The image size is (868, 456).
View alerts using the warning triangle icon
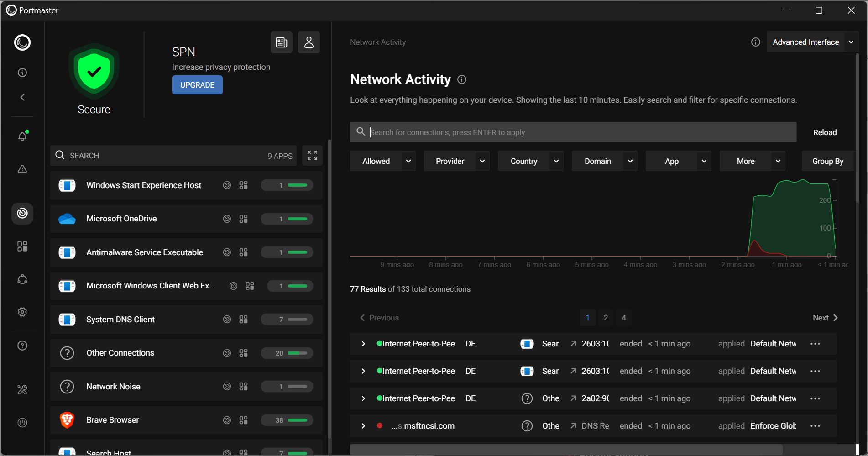pyautogui.click(x=22, y=169)
